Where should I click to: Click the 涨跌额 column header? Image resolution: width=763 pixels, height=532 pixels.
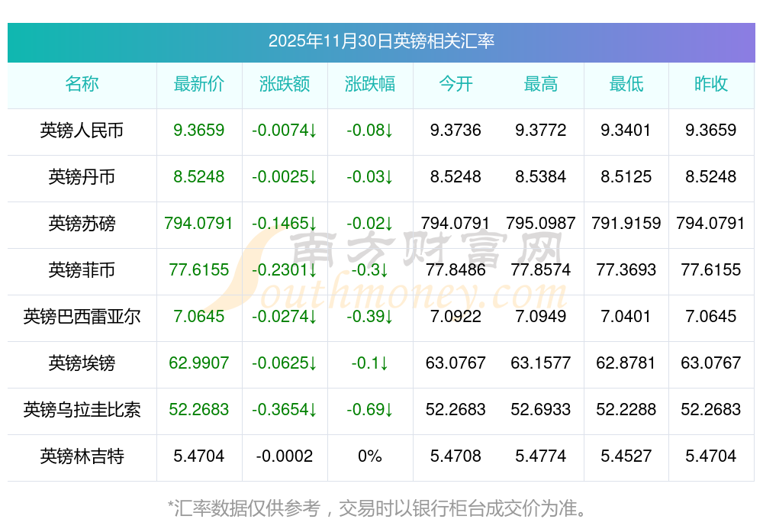tap(284, 84)
